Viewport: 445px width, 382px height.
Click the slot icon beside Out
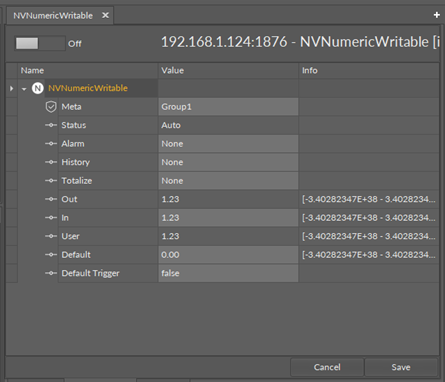click(51, 199)
